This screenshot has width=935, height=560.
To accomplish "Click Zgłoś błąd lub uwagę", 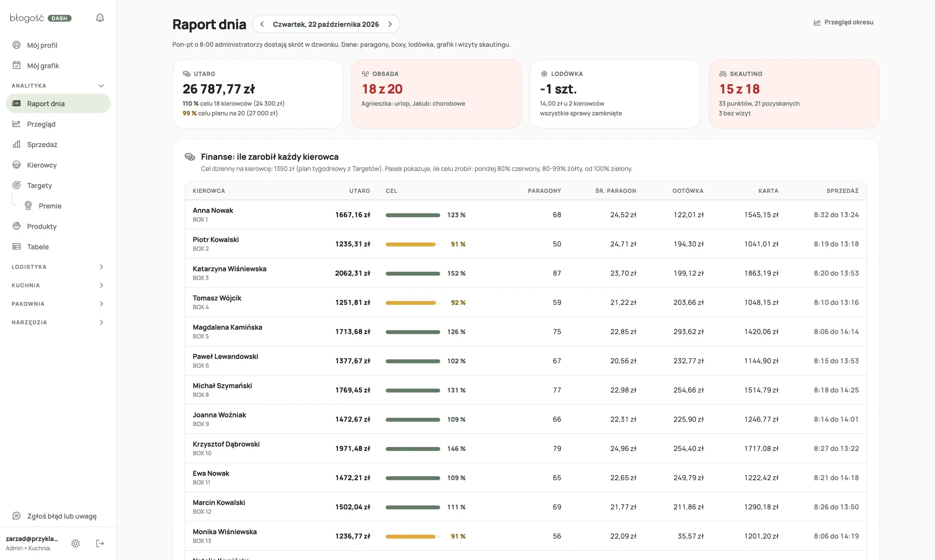I will (x=58, y=516).
